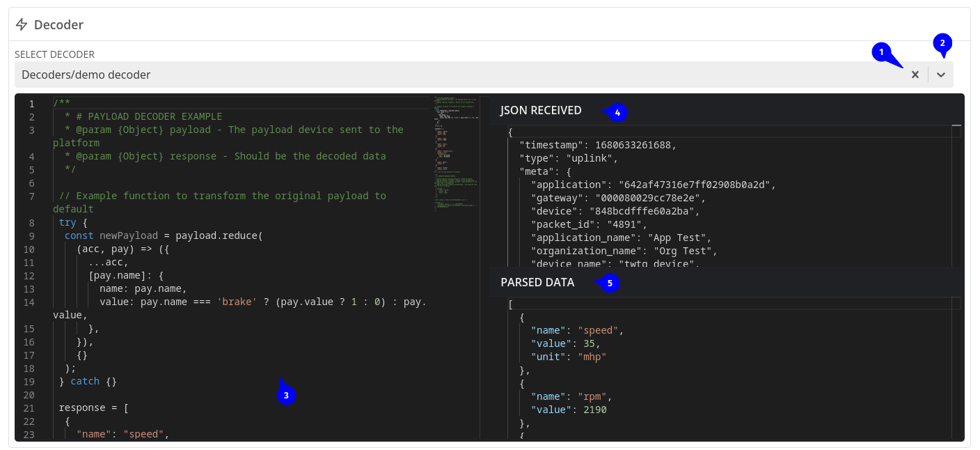The image size is (980, 450).
Task: Click the '(acc, pay) => ({' code line
Action: point(122,249)
